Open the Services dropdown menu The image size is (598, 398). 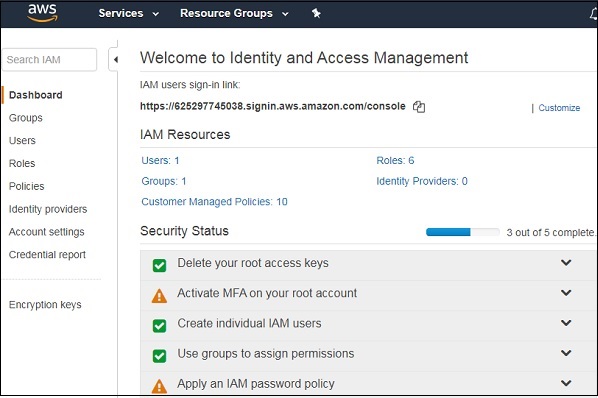[129, 13]
